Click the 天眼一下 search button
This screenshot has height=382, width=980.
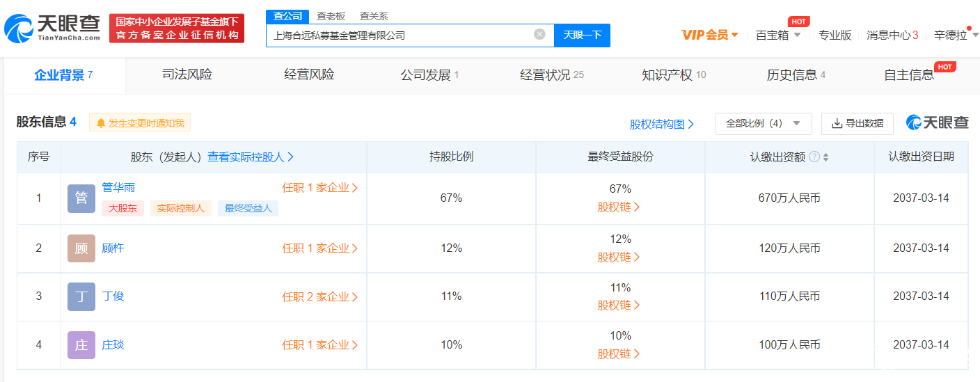tap(582, 35)
